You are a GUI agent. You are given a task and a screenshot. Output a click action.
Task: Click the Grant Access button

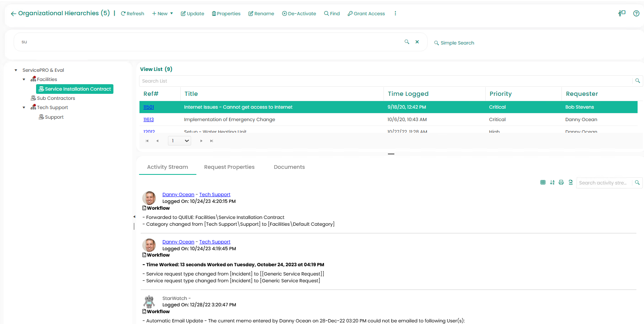pos(366,14)
